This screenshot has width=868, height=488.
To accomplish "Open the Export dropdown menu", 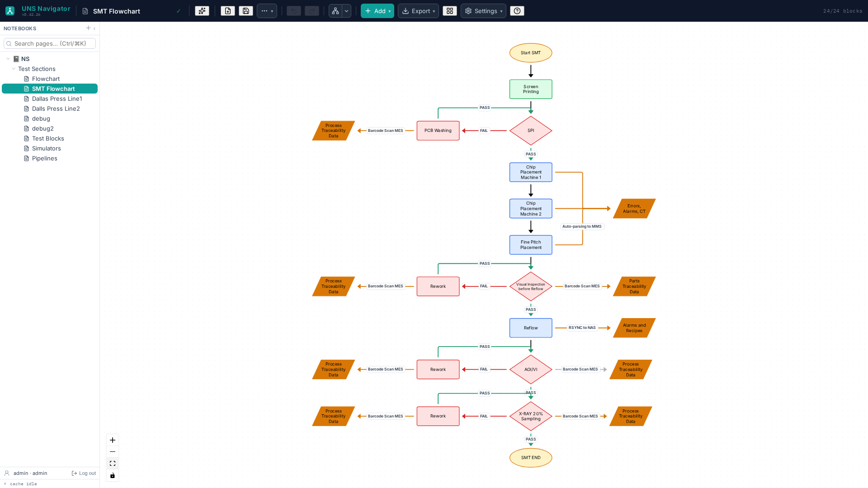I will 418,11.
